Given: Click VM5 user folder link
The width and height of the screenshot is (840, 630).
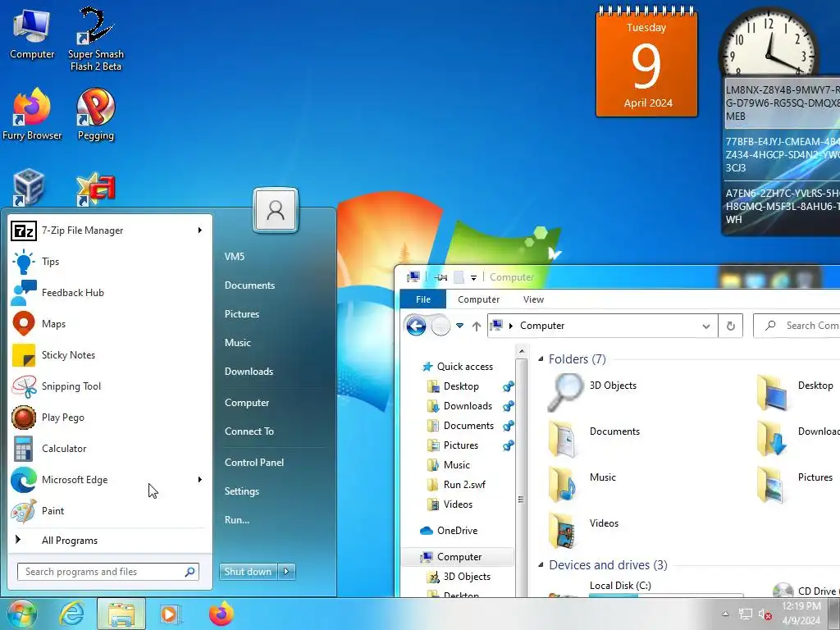Looking at the screenshot, I should click(x=235, y=257).
